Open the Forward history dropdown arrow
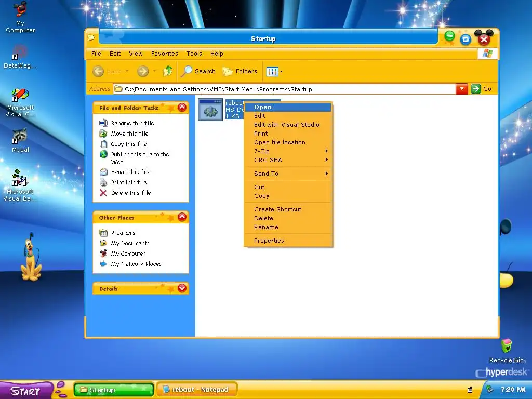Image resolution: width=532 pixels, height=399 pixels. click(x=154, y=71)
